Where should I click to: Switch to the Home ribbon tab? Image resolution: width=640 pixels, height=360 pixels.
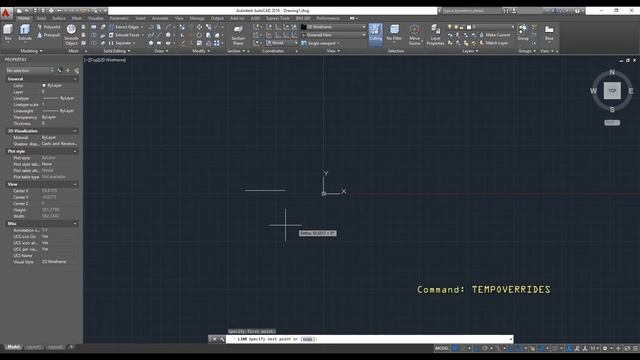(23, 18)
